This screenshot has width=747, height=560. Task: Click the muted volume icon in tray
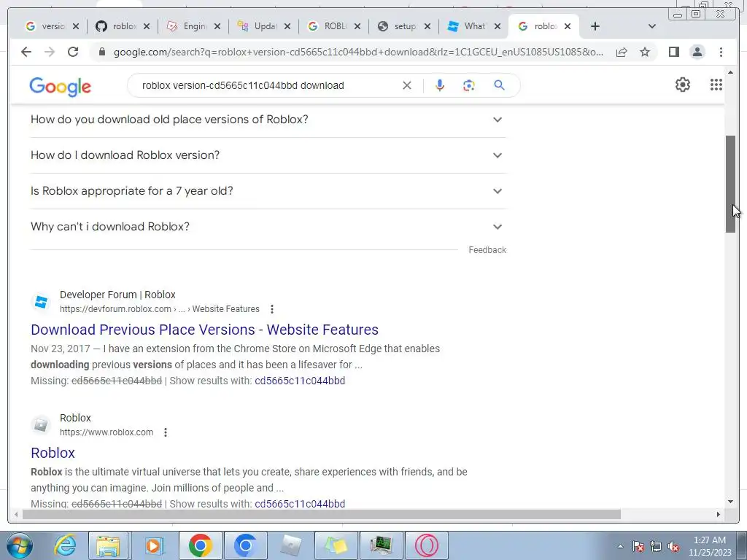(673, 547)
